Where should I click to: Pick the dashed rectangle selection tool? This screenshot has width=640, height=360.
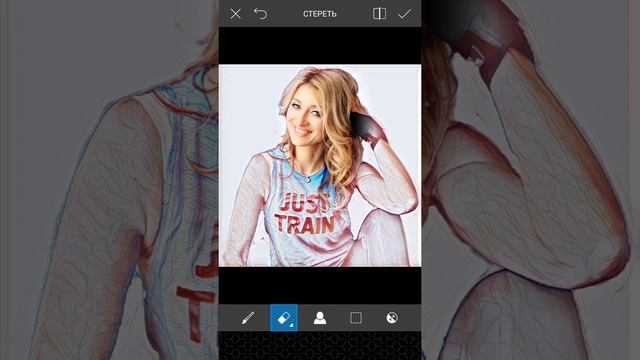356,318
